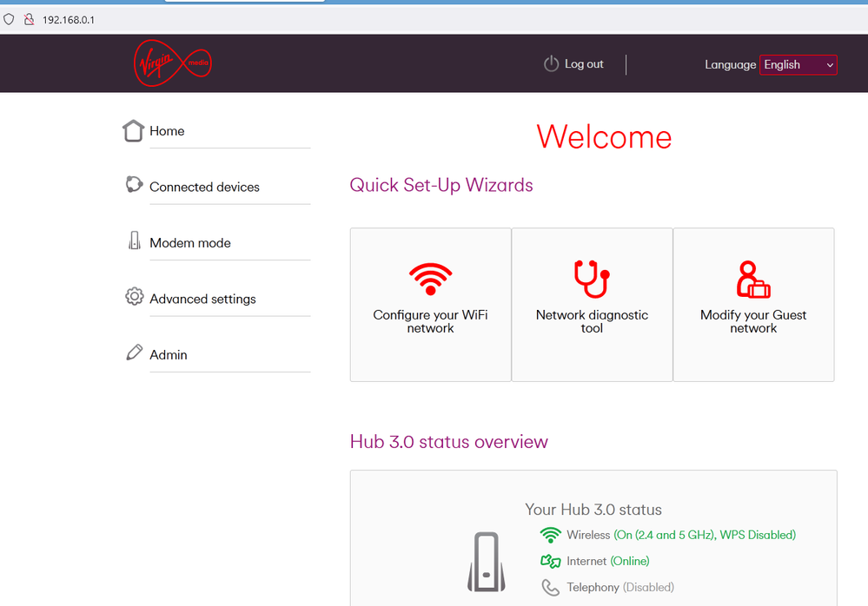Open Configure your WiFi network wizard

(431, 305)
